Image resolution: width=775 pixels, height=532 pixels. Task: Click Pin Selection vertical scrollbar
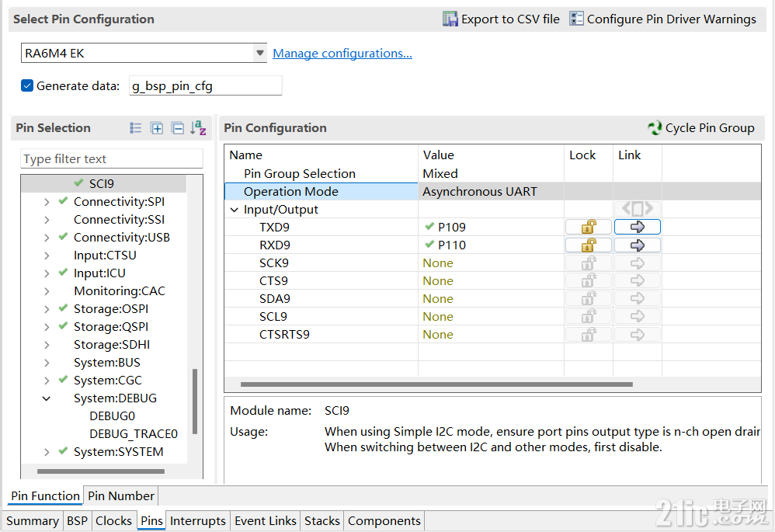[195, 401]
